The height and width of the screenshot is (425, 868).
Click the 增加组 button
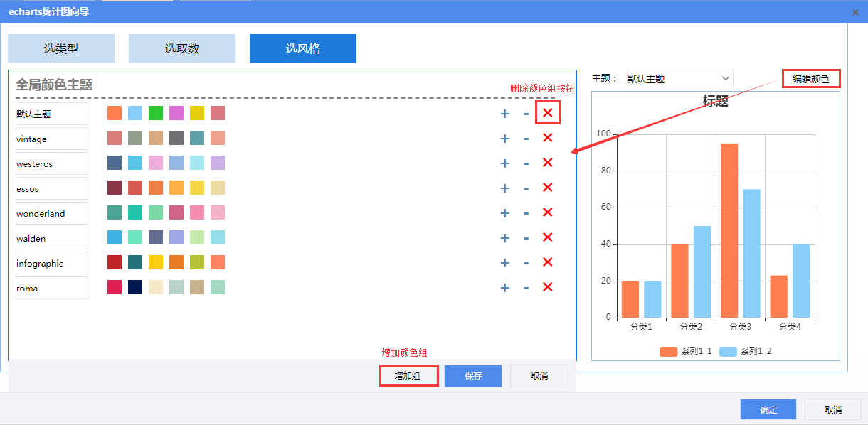(x=408, y=376)
